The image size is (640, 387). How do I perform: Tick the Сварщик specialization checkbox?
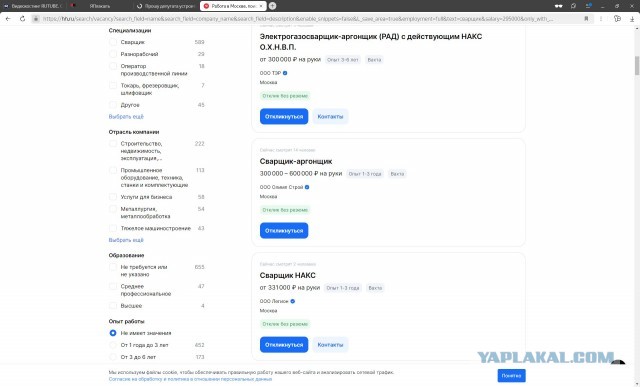113,42
